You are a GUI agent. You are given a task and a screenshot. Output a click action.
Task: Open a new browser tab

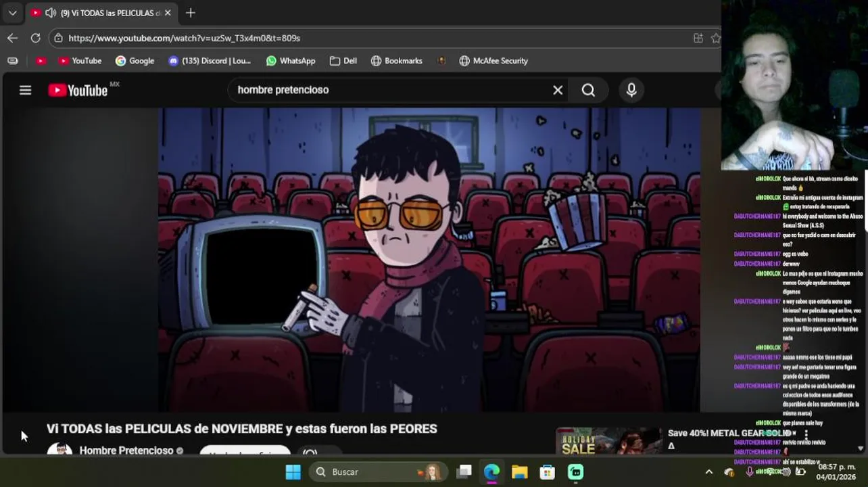coord(191,13)
